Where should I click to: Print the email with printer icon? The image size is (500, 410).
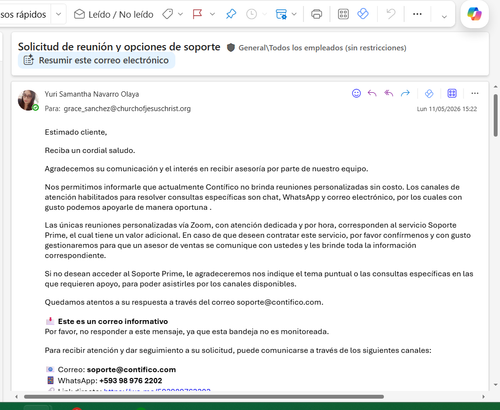coord(316,14)
